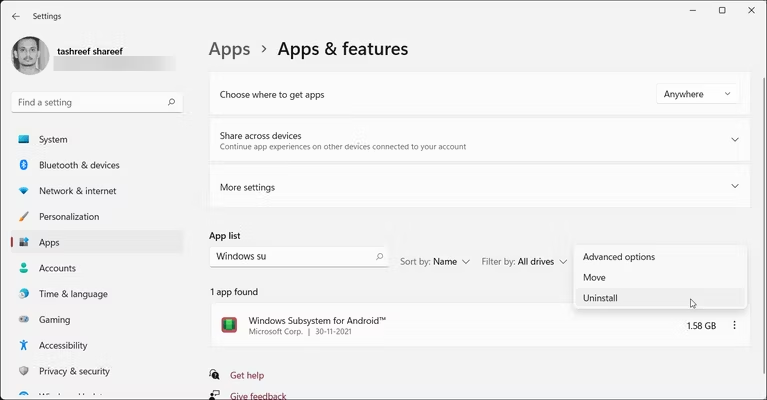Image resolution: width=767 pixels, height=400 pixels.
Task: Click the Windows Subsystem for Android icon
Action: [229, 325]
